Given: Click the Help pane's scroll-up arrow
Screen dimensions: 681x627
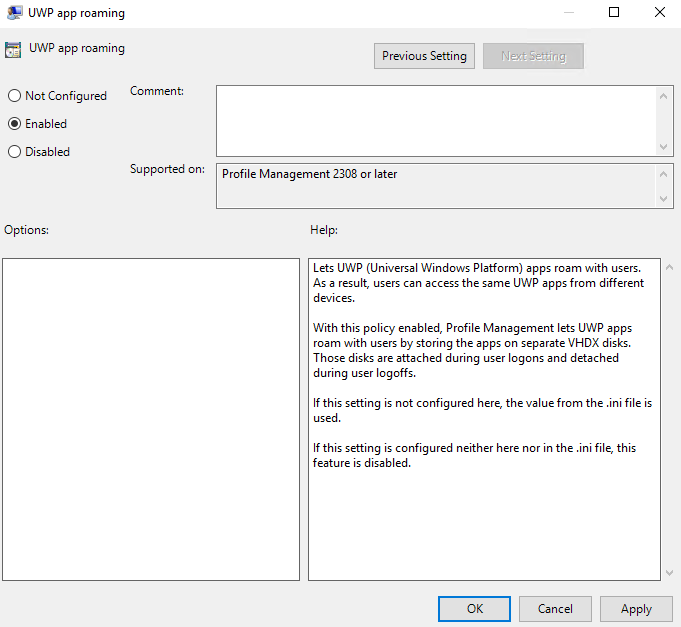Looking at the screenshot, I should (x=669, y=266).
